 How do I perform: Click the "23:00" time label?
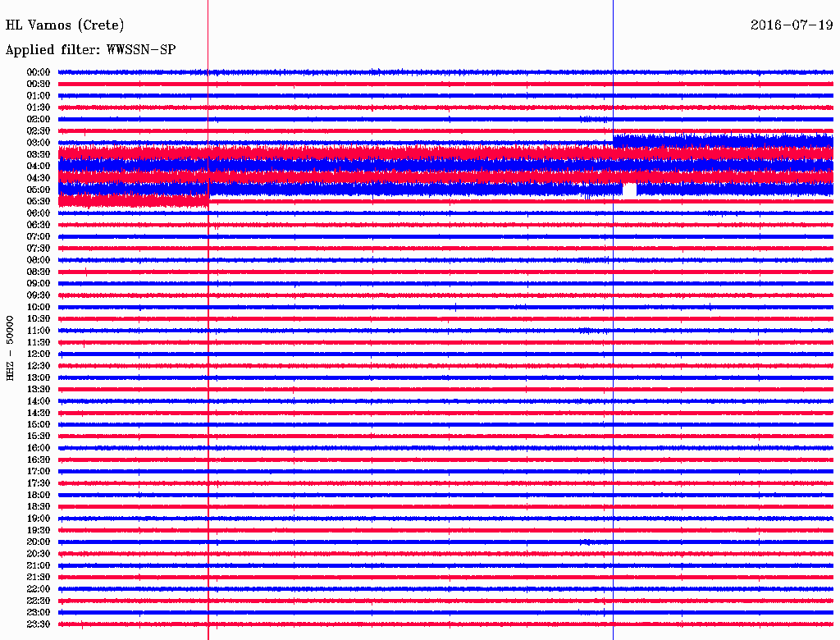point(39,613)
